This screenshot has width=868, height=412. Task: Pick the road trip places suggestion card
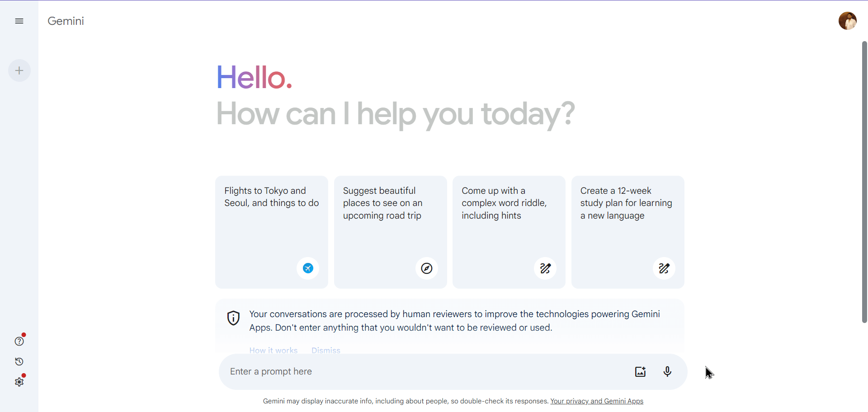coord(390,217)
